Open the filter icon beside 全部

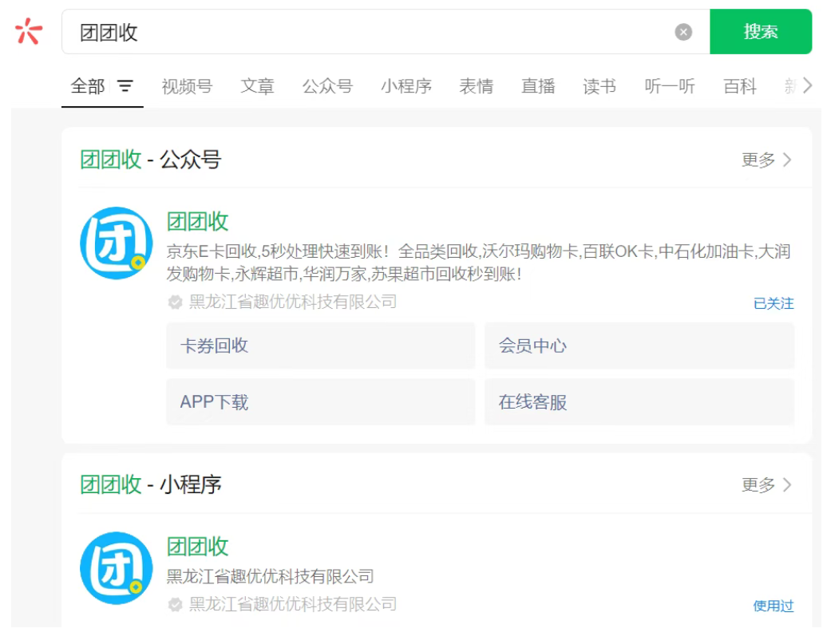(x=125, y=85)
